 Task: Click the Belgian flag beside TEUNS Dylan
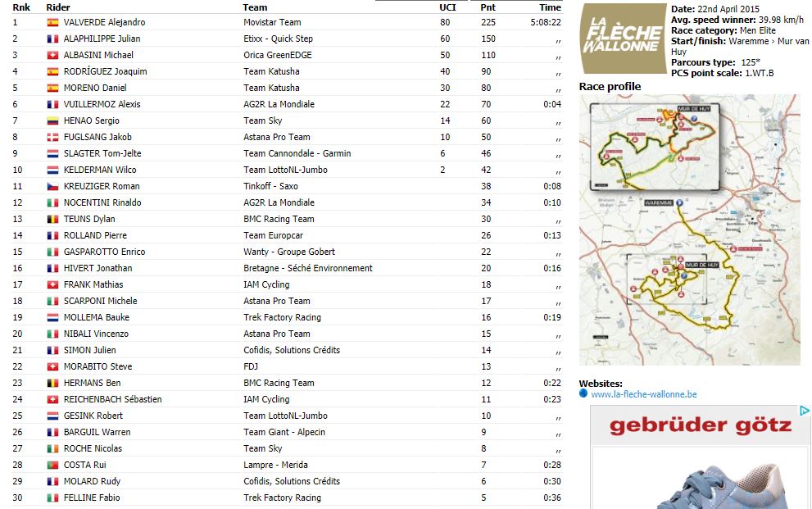click(52, 219)
